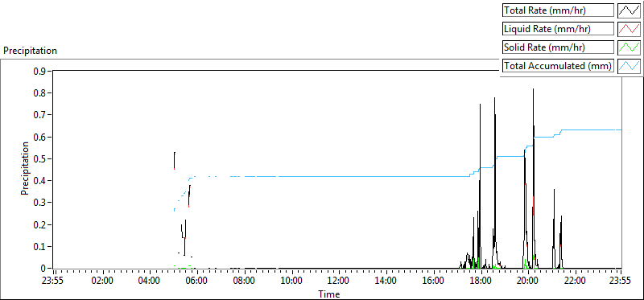The image size is (644, 300).
Task: Click the 18:00 time axis label
Action: [481, 282]
